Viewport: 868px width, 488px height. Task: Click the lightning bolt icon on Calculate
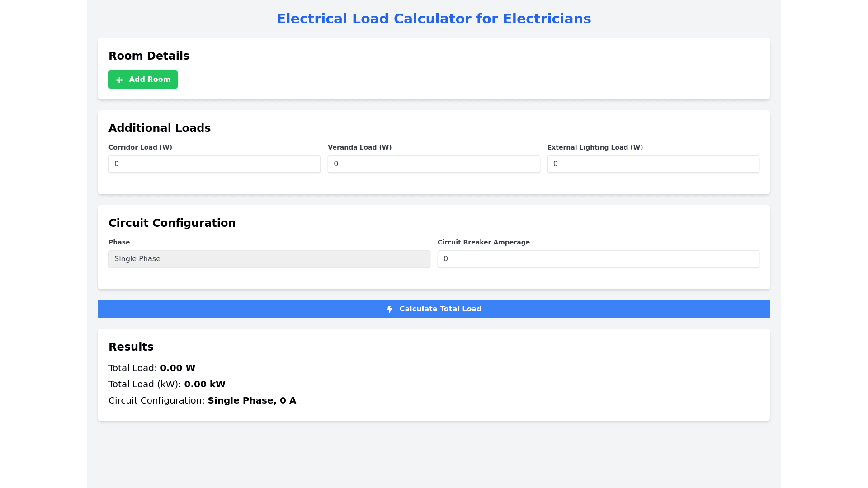390,310
